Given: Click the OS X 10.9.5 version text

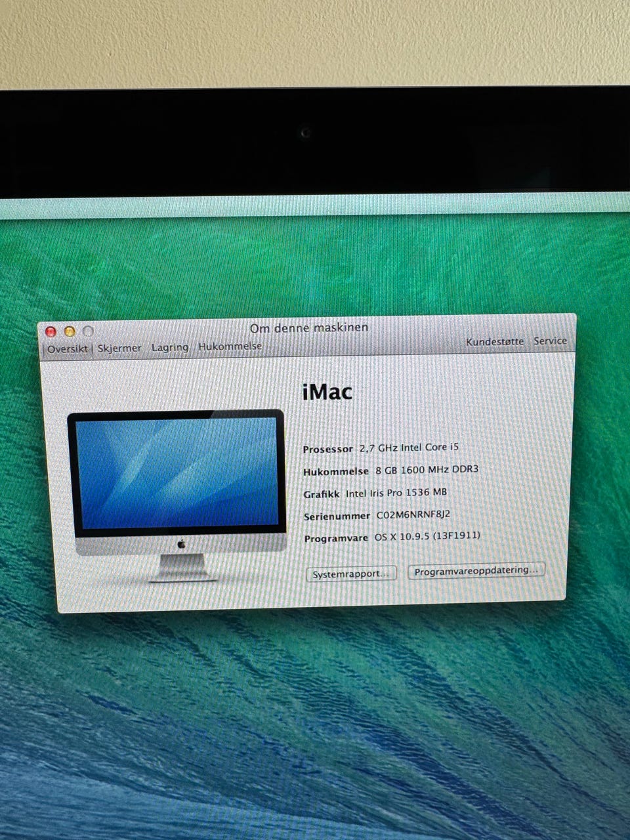Looking at the screenshot, I should click(427, 536).
